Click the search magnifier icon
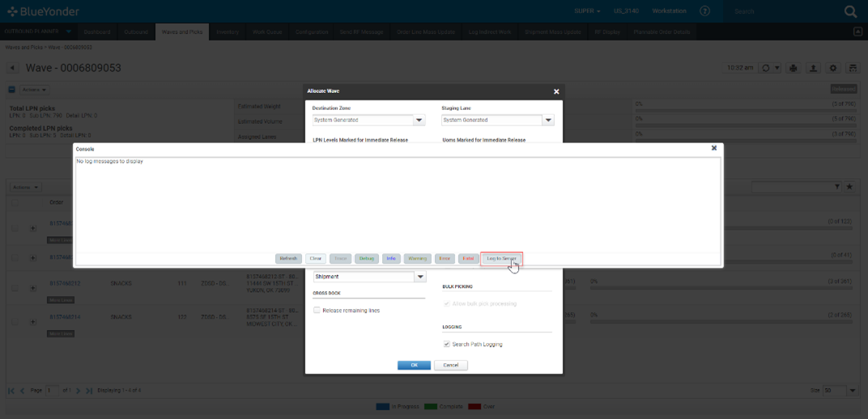Image resolution: width=868 pixels, height=419 pixels. click(850, 11)
